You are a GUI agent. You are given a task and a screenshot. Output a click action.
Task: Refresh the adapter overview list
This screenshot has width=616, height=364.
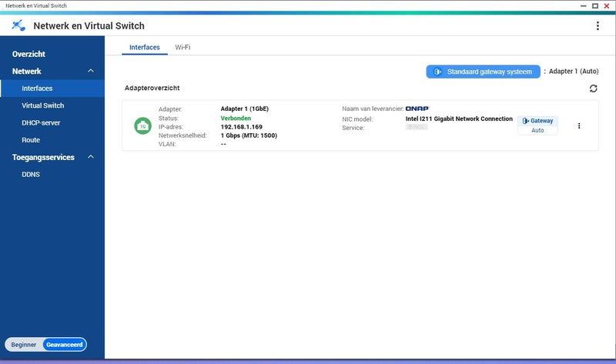point(593,88)
